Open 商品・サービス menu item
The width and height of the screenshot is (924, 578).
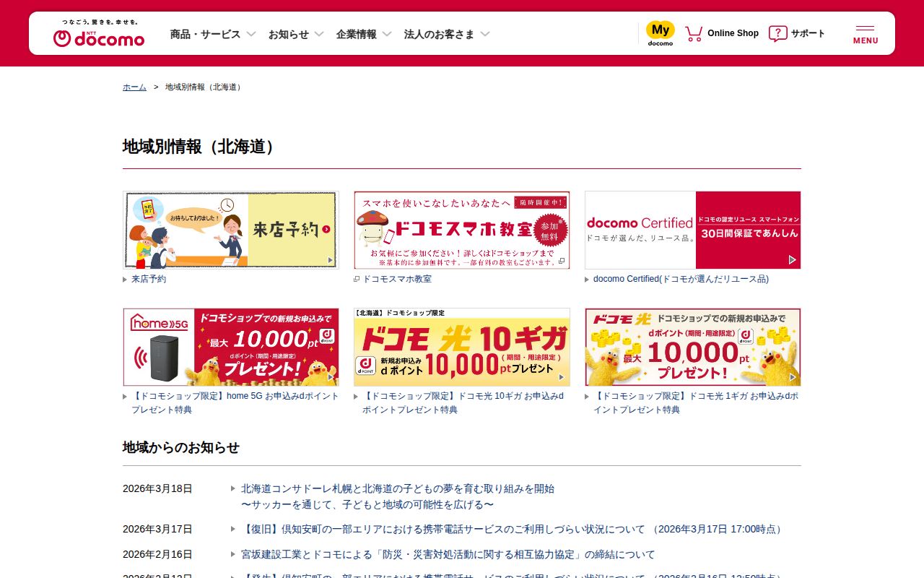click(x=205, y=34)
